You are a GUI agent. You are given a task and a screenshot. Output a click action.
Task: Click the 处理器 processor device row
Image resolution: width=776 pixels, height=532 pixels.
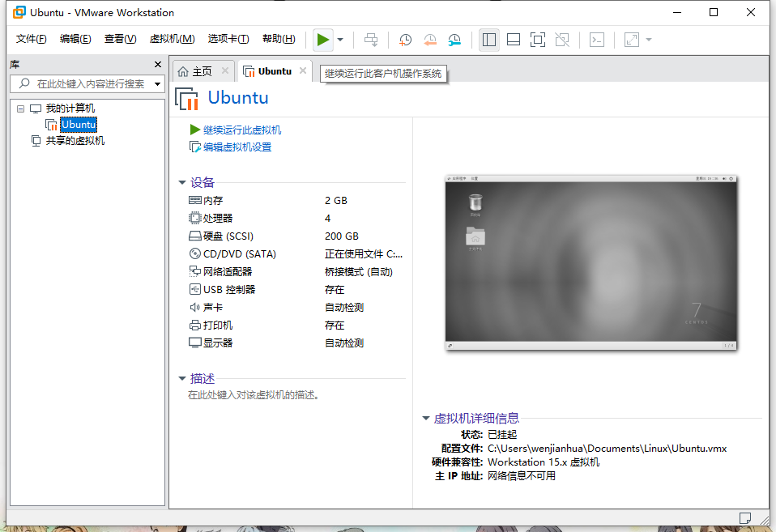click(296, 219)
